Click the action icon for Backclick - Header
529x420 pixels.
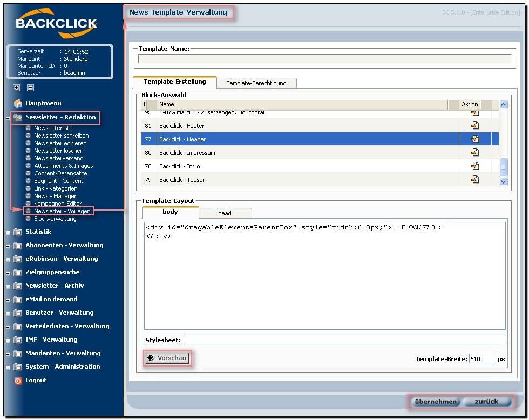(x=475, y=139)
